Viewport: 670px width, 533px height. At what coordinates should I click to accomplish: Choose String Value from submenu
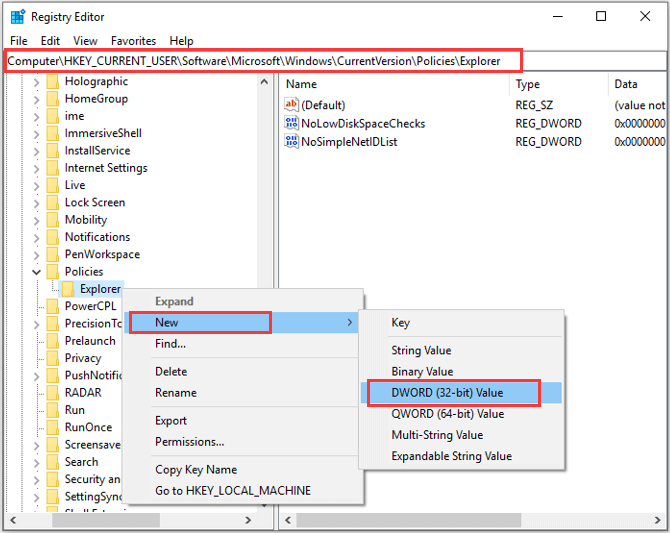461,350
